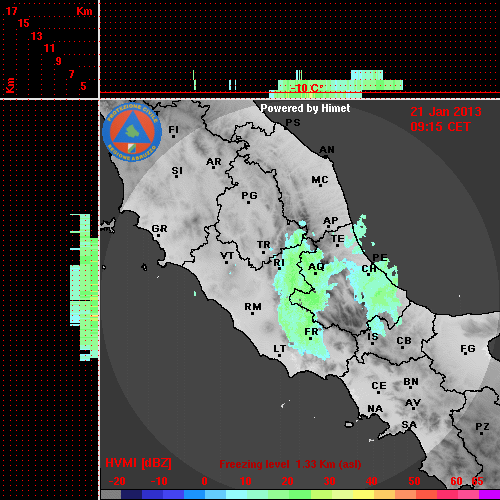
Task: Click the 9 altitude scale value
Action: [58, 61]
